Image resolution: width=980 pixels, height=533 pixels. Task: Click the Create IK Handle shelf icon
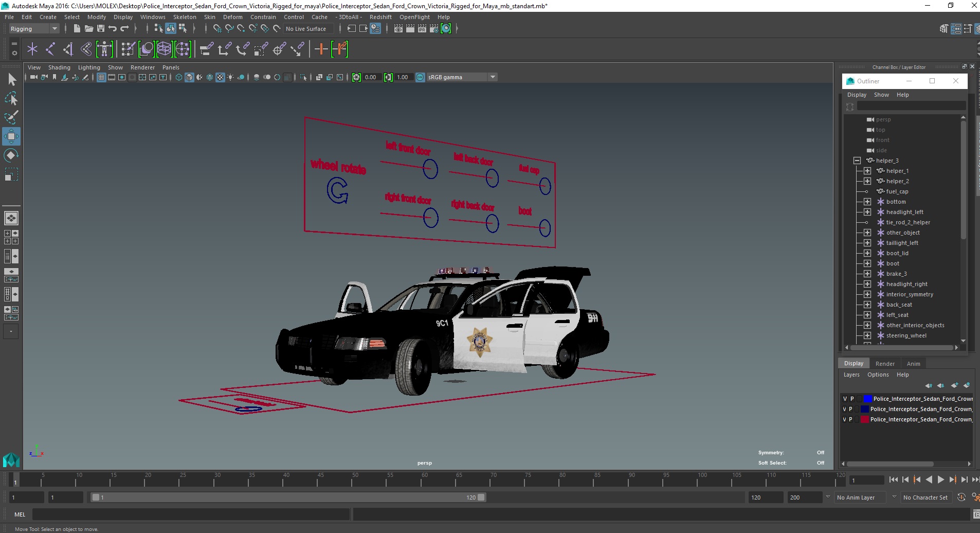click(68, 49)
